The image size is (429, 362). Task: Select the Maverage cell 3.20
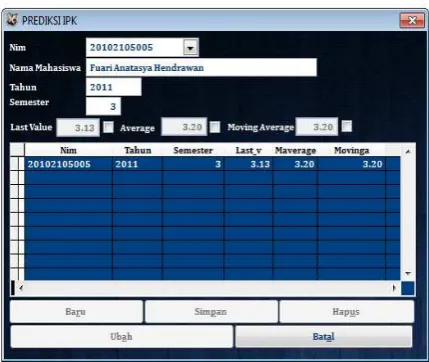[295, 164]
